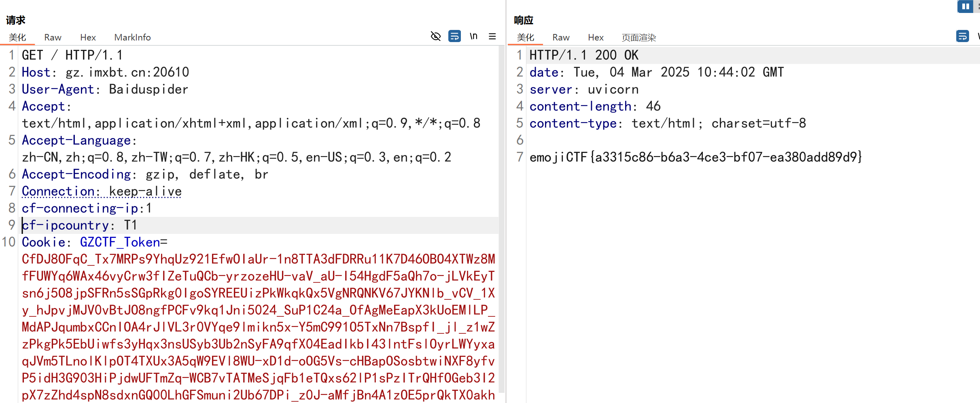Click the Host header label

pyautogui.click(x=36, y=72)
